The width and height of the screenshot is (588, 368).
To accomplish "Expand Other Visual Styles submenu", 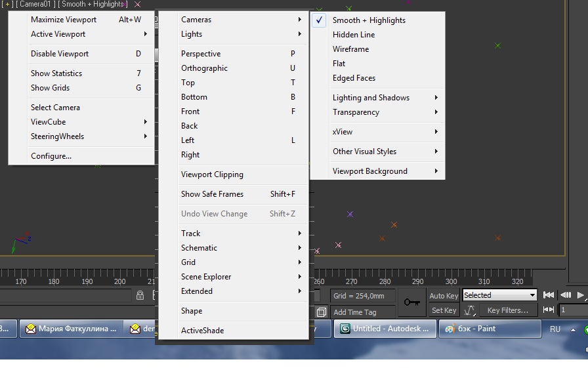I will click(x=378, y=152).
